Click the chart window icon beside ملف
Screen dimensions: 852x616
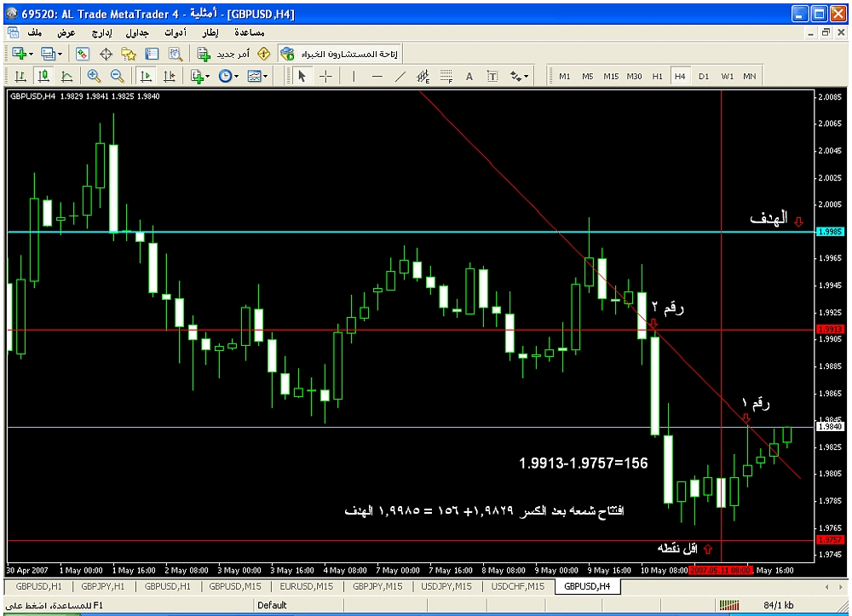coord(13,32)
